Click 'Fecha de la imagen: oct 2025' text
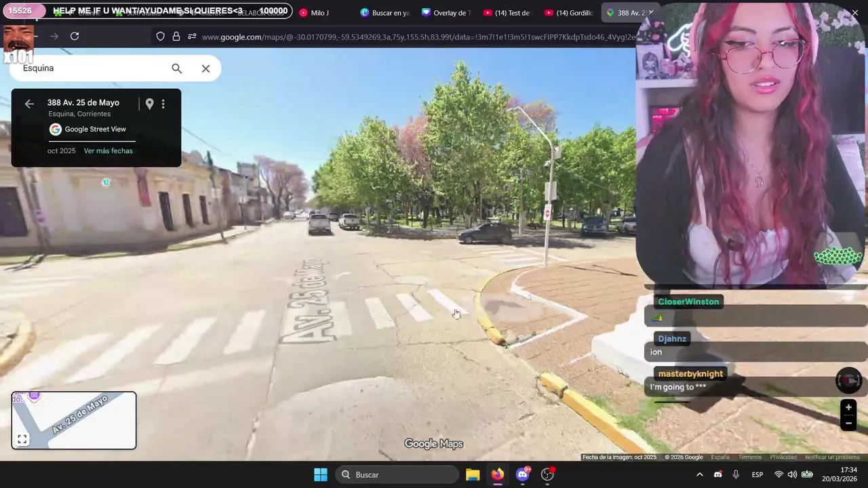 [619, 457]
